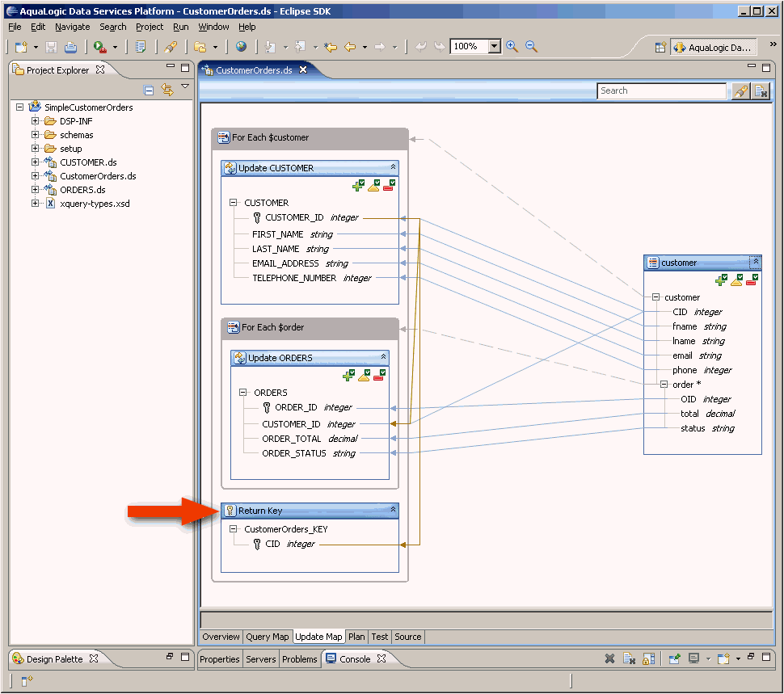This screenshot has height=694, width=784.
Task: Switch to the Query Map tab
Action: coord(267,637)
